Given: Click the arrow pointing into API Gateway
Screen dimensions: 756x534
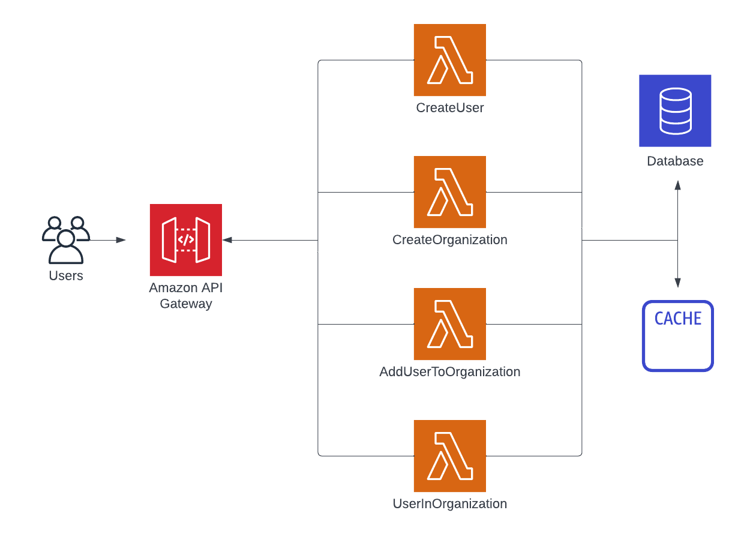Looking at the screenshot, I should tap(270, 241).
